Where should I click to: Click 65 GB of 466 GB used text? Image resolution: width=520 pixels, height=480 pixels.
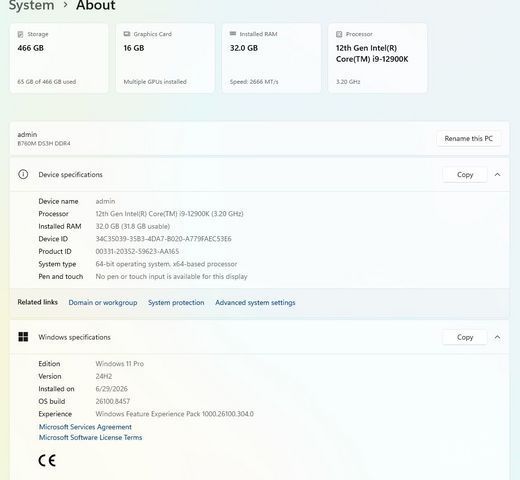click(x=47, y=82)
